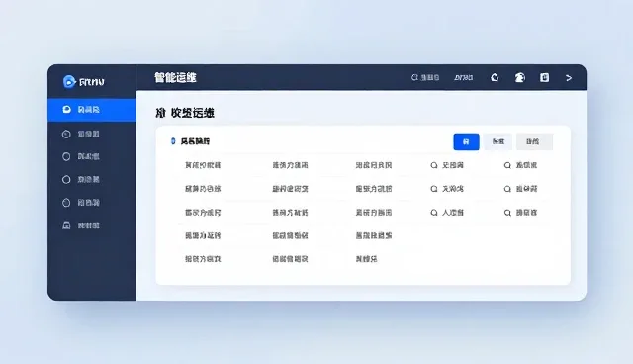Click the text label in row two, fourth column

tap(453, 189)
